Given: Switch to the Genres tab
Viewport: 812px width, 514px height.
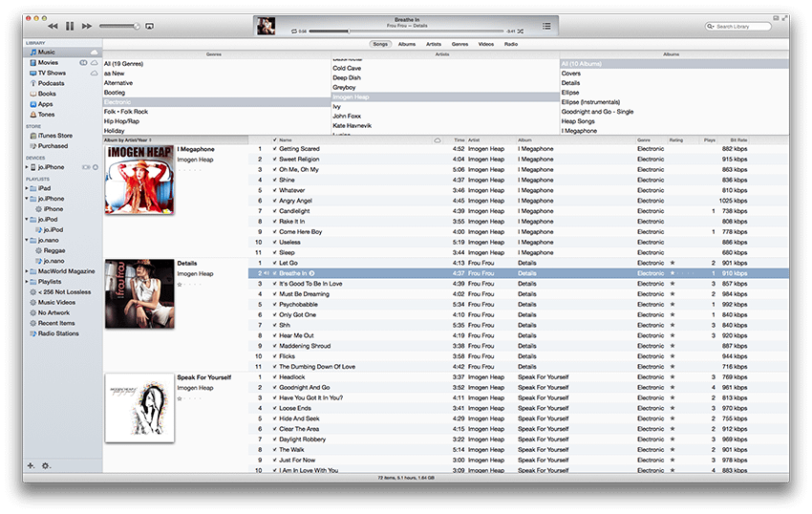Looking at the screenshot, I should [x=459, y=44].
